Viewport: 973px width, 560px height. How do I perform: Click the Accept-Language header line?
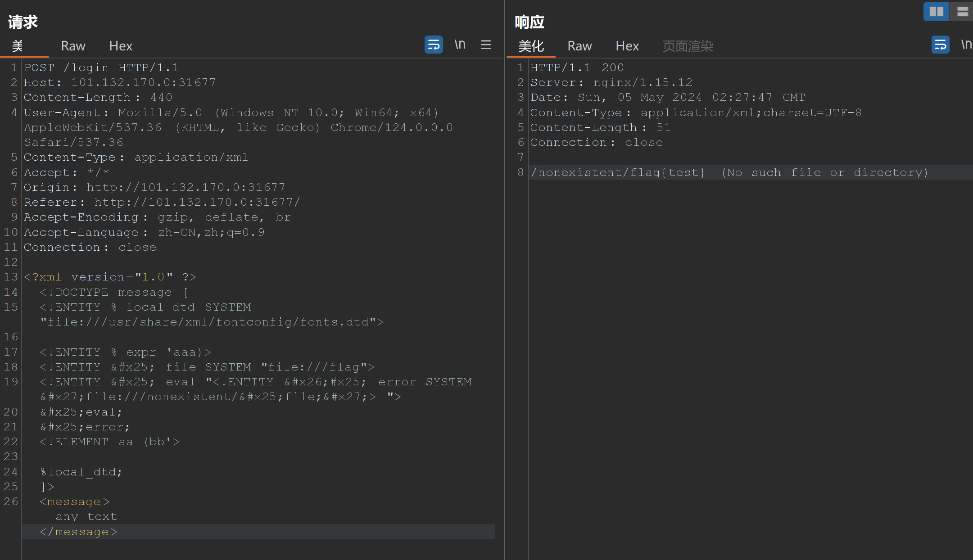[x=144, y=232]
